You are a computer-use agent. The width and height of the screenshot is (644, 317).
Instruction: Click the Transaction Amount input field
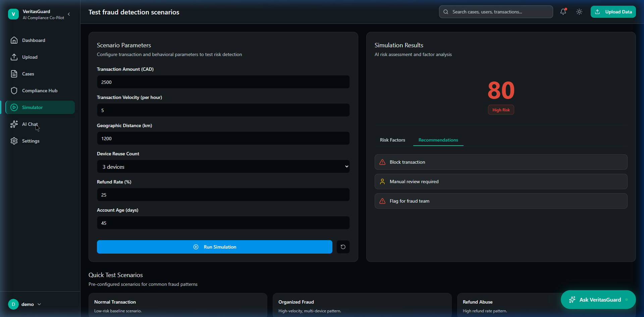[x=223, y=82]
